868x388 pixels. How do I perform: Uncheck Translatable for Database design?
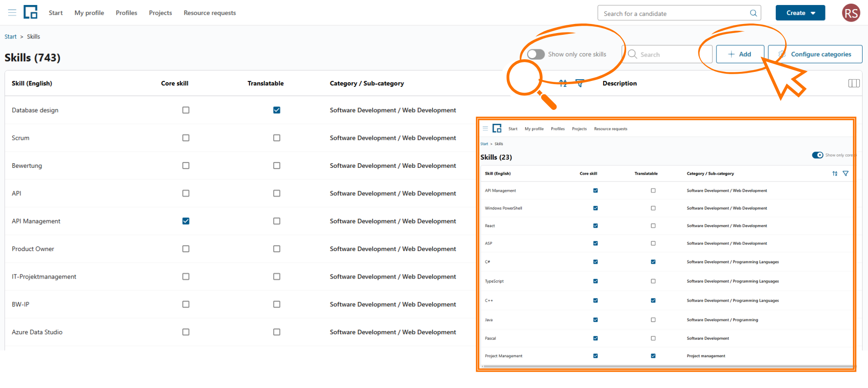[277, 110]
